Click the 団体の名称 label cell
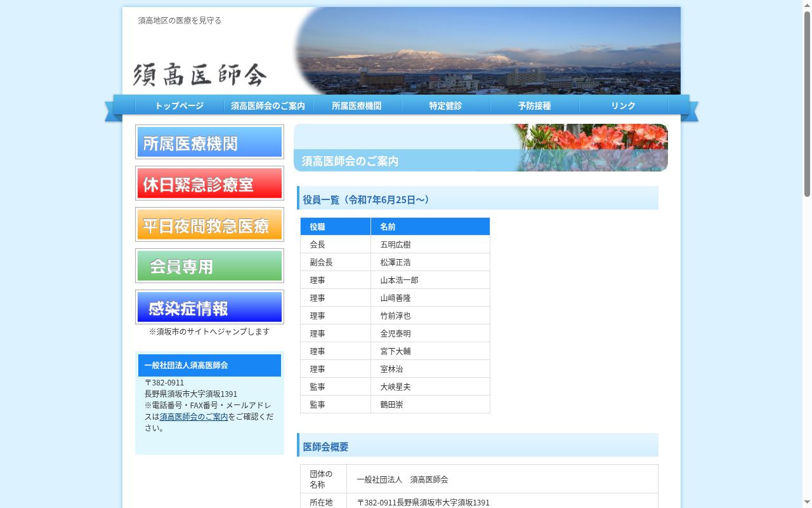This screenshot has height=508, width=812. 324,479
